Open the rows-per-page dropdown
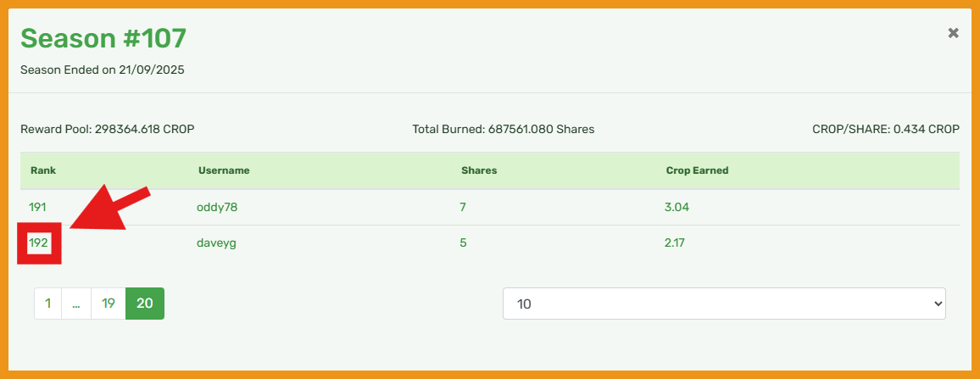This screenshot has height=379, width=980. tap(724, 304)
